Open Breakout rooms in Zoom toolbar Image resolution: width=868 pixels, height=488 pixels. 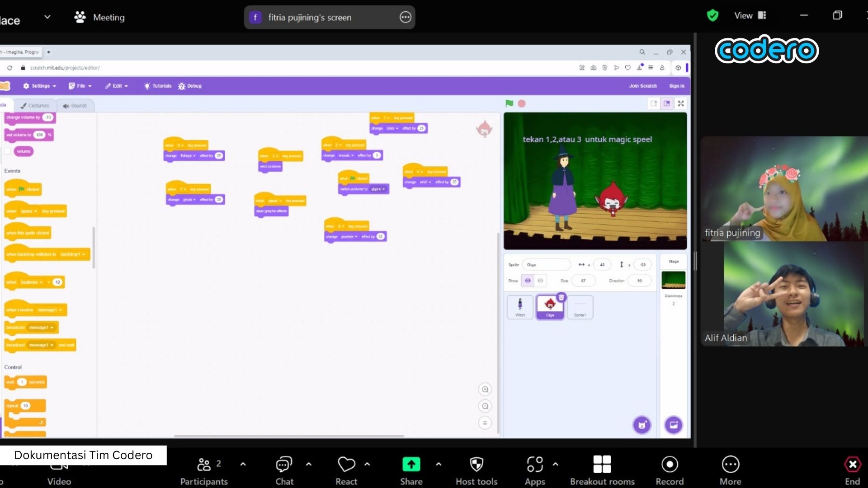[602, 465]
